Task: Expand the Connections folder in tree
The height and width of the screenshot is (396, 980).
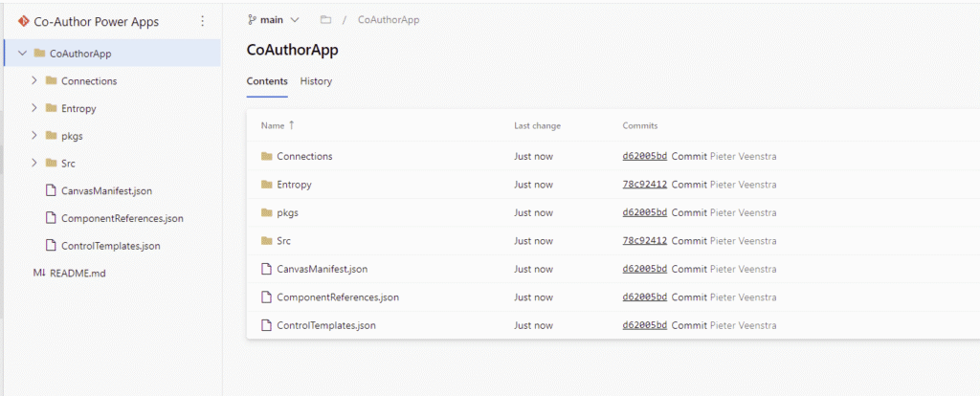Action: pyautogui.click(x=34, y=80)
